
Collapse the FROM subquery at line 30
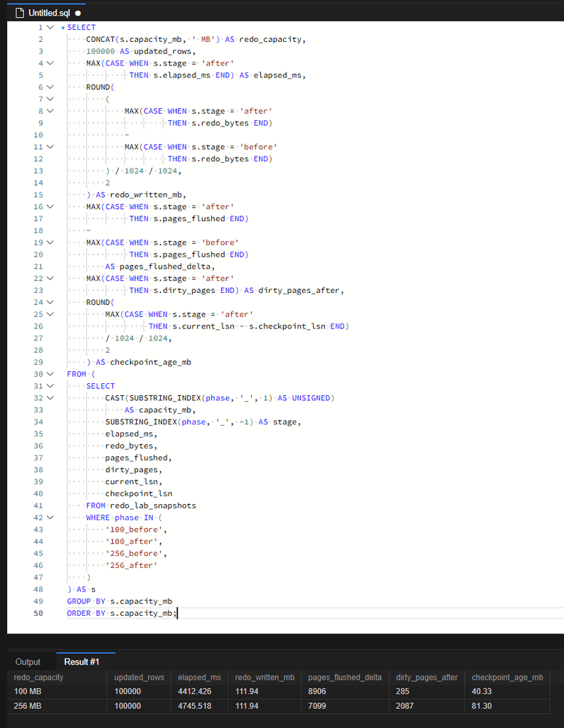pyautogui.click(x=50, y=374)
